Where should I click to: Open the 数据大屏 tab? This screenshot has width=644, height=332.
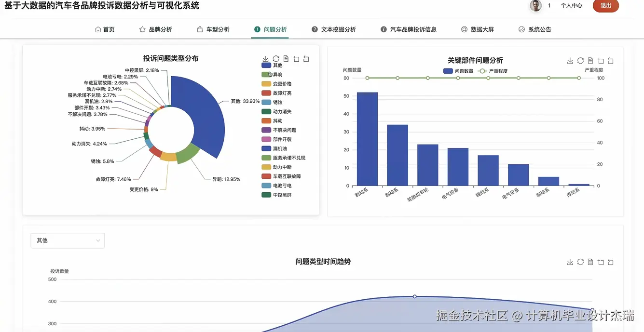477,29
